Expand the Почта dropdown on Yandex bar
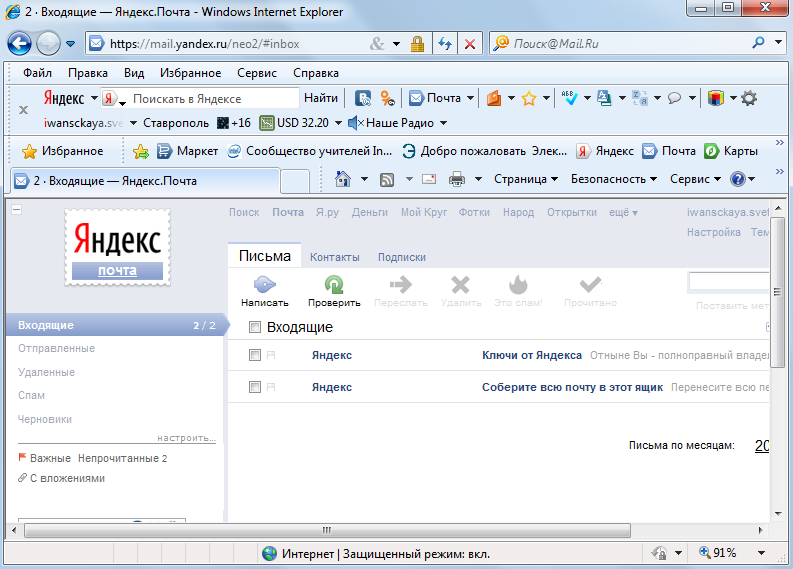The height and width of the screenshot is (569, 793). pyautogui.click(x=470, y=98)
